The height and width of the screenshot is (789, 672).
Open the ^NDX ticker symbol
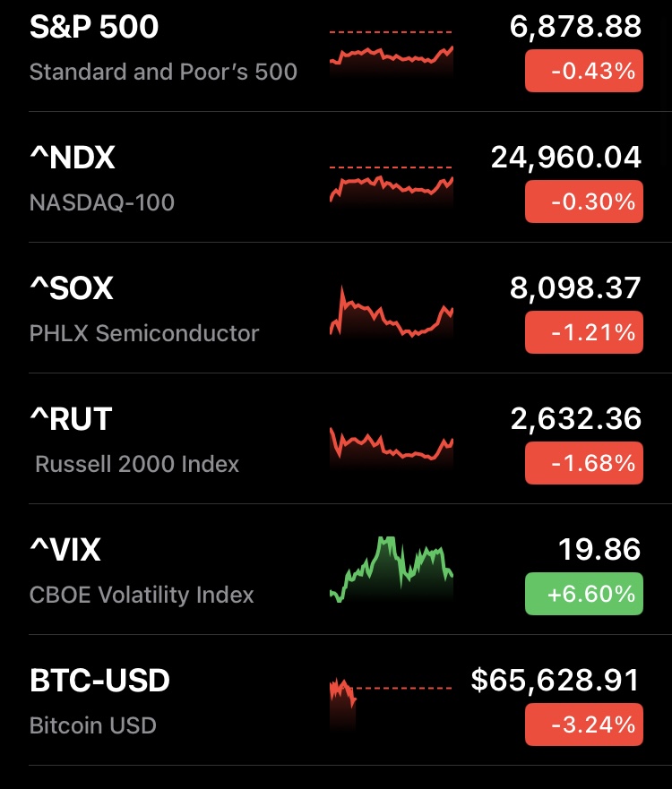click(73, 159)
